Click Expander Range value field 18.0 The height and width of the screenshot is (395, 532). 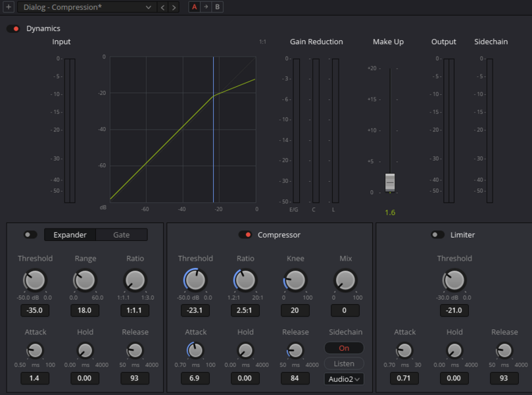(x=85, y=311)
